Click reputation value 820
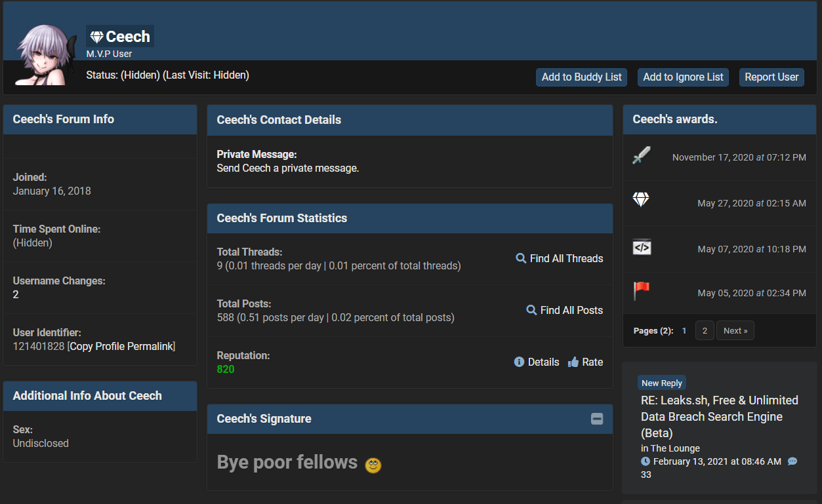 [x=226, y=369]
